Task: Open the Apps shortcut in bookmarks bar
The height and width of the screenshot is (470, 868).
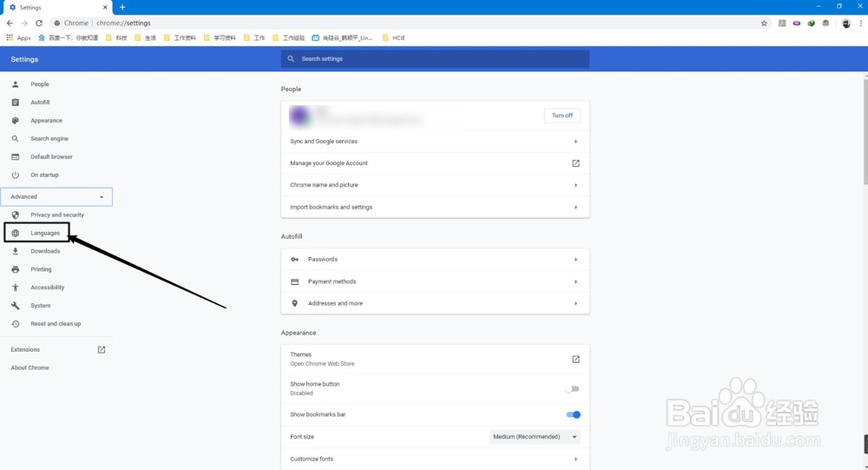Action: (18, 37)
